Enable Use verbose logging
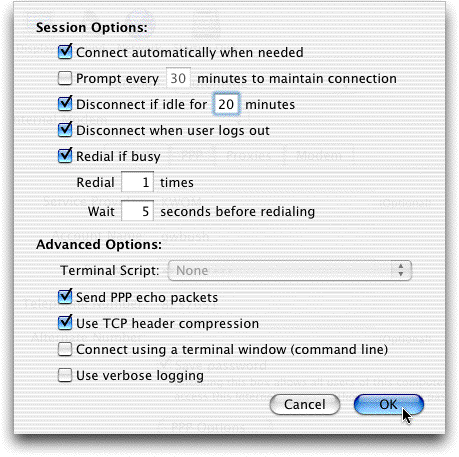The height and width of the screenshot is (457, 459). click(65, 375)
